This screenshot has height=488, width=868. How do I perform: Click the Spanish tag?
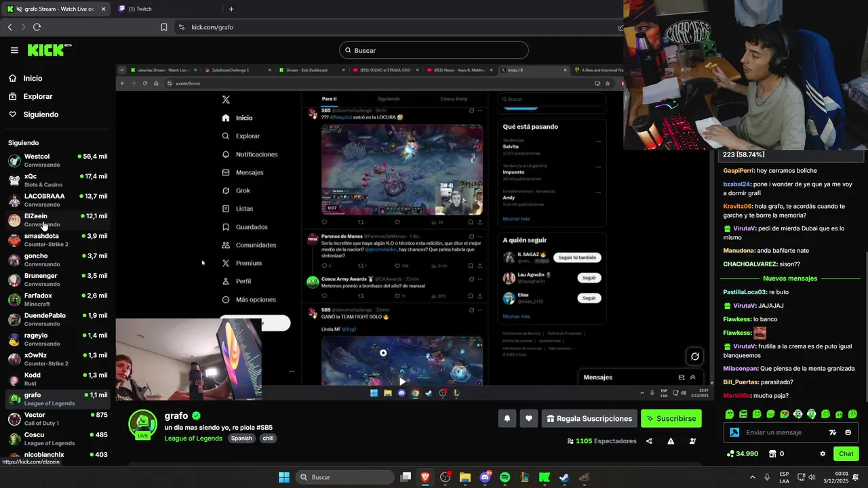click(x=241, y=439)
